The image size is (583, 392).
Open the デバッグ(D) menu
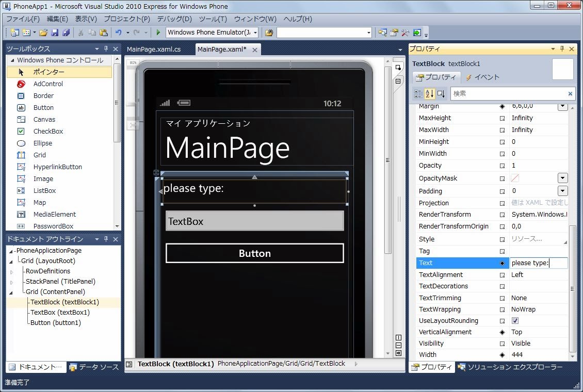click(174, 19)
